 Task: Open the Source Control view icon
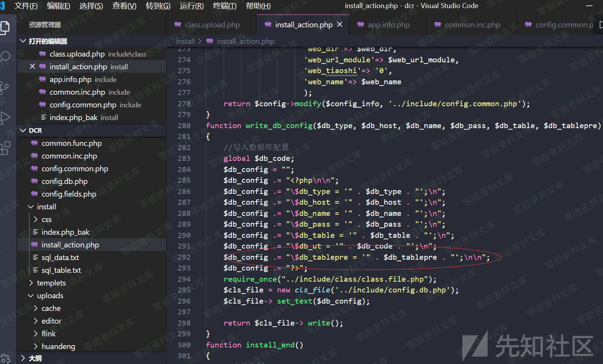click(5, 87)
